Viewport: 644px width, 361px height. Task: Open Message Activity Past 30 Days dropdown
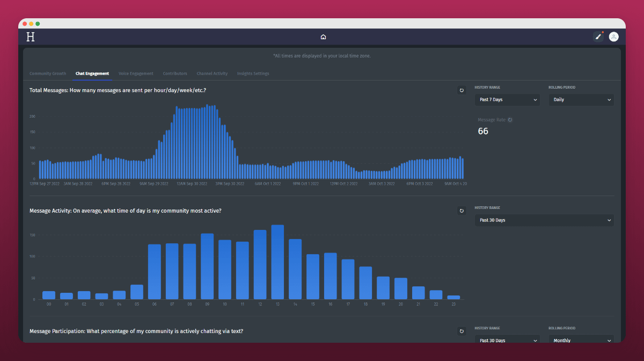(544, 220)
